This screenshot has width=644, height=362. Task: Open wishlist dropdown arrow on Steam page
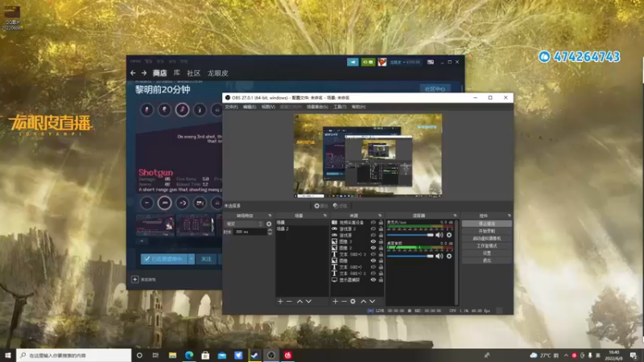tap(192, 259)
